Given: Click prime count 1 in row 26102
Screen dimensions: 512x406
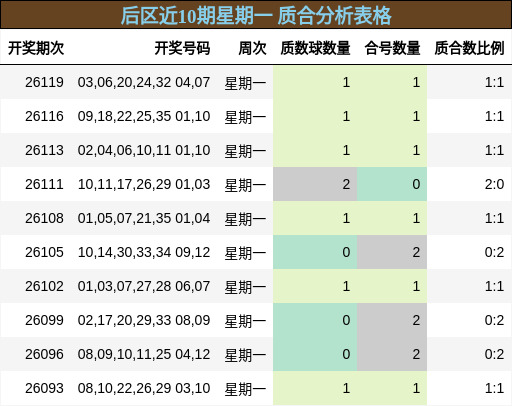Looking at the screenshot, I should click(x=346, y=286).
